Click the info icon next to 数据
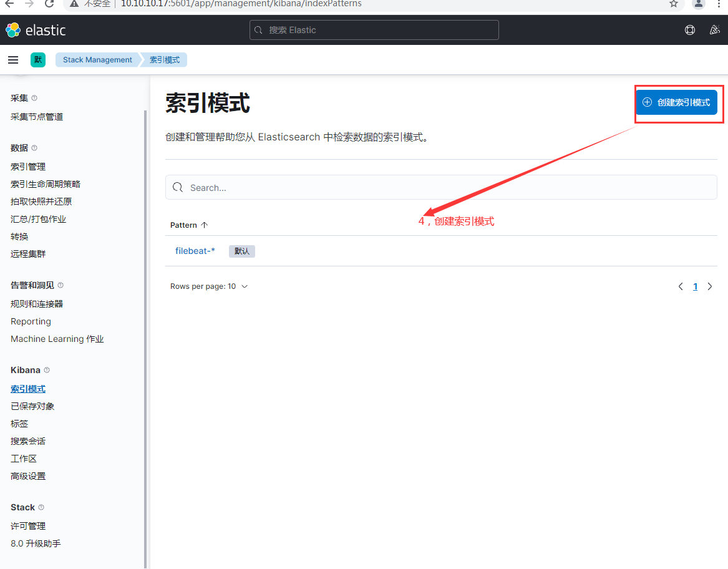 click(x=34, y=148)
